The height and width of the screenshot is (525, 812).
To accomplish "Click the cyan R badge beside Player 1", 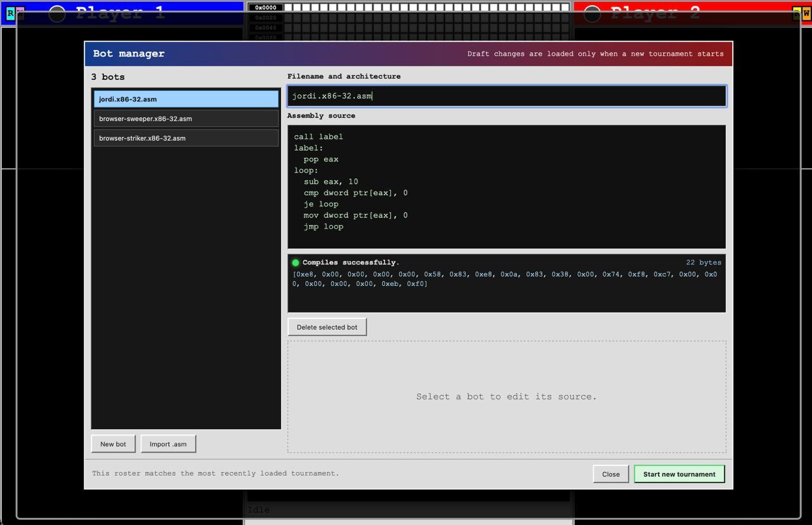I will pos(10,13).
